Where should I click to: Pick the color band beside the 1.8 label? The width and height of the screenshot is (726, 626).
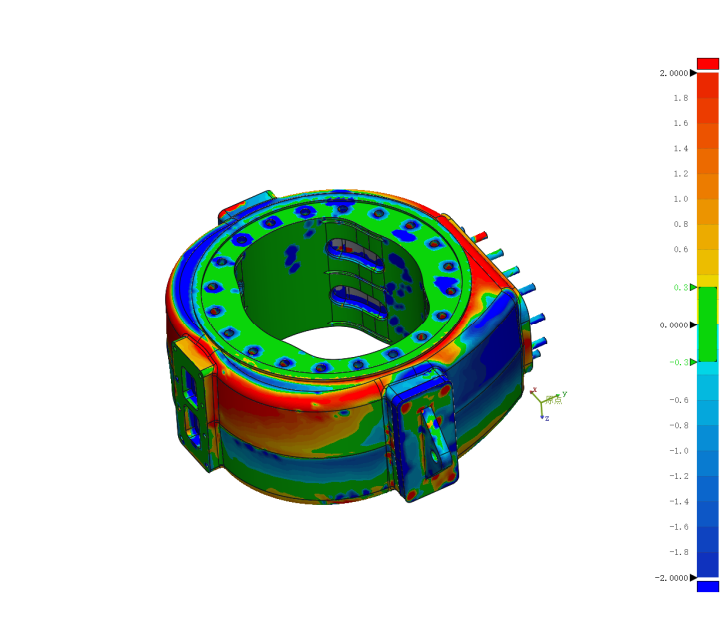pos(707,98)
